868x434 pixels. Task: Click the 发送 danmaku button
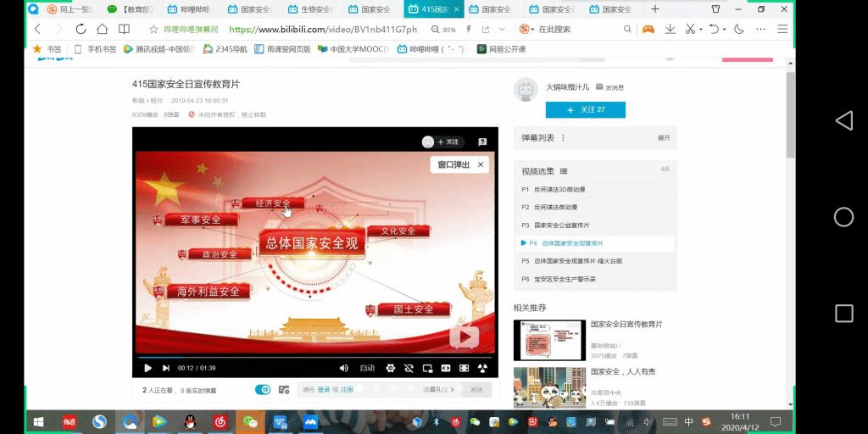[476, 390]
